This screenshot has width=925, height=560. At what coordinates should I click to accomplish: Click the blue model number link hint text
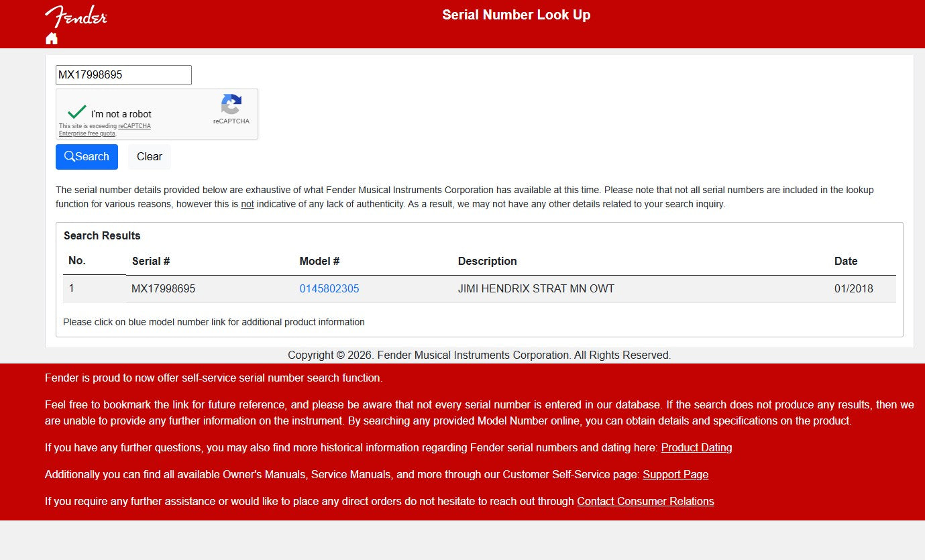pyautogui.click(x=214, y=322)
